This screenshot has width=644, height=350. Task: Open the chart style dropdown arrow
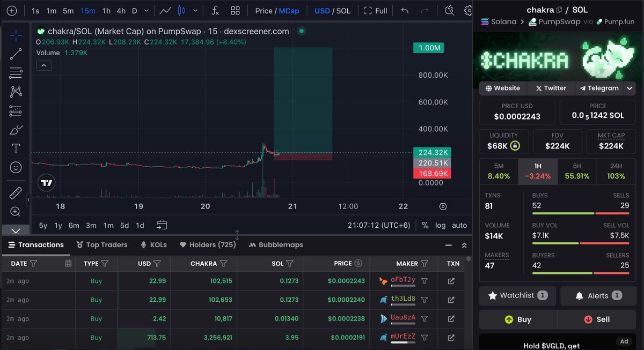195,11
